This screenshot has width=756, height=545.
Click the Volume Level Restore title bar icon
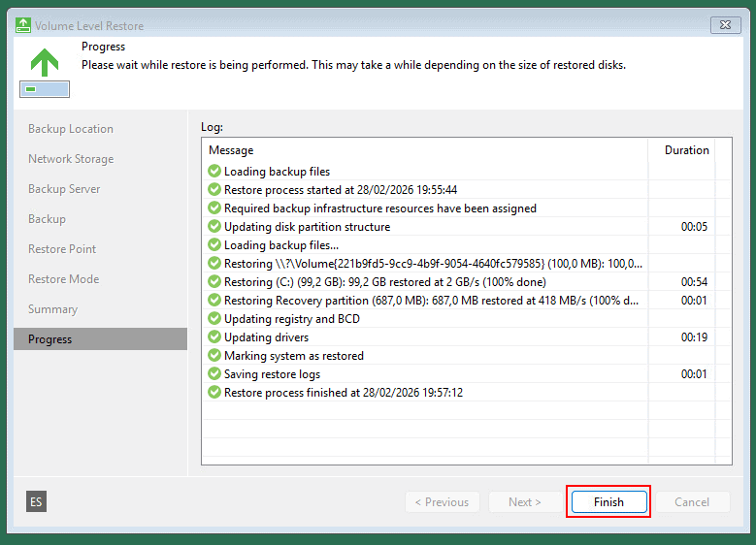click(x=22, y=25)
